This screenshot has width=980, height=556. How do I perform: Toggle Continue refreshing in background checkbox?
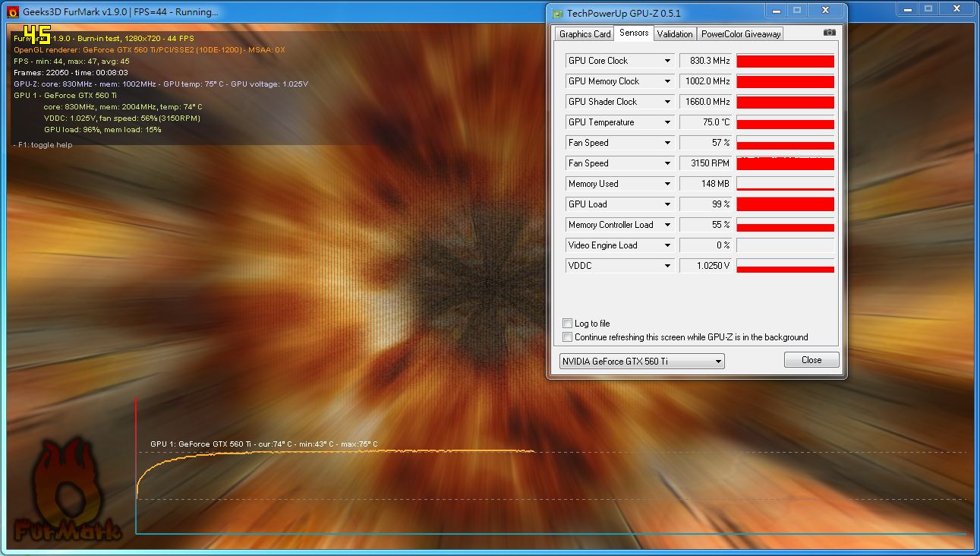click(x=567, y=337)
